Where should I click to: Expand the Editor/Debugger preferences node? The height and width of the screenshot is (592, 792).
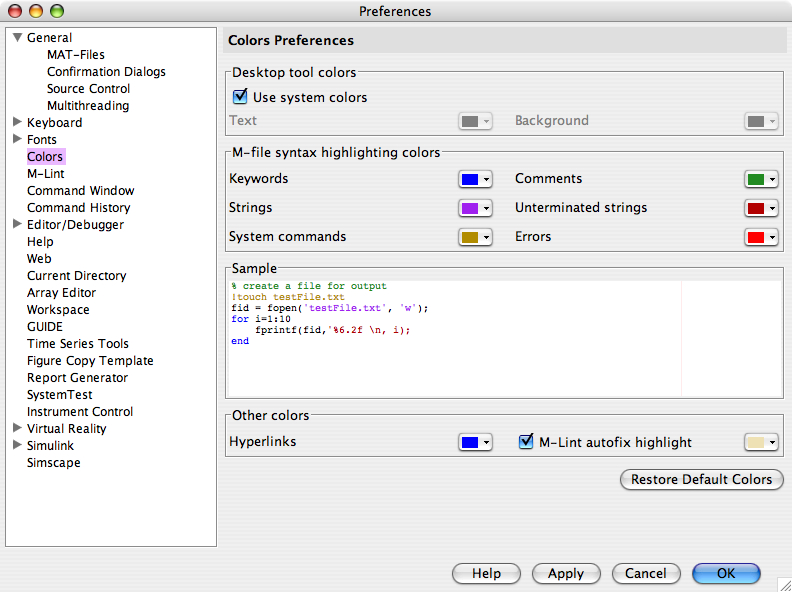(x=17, y=224)
